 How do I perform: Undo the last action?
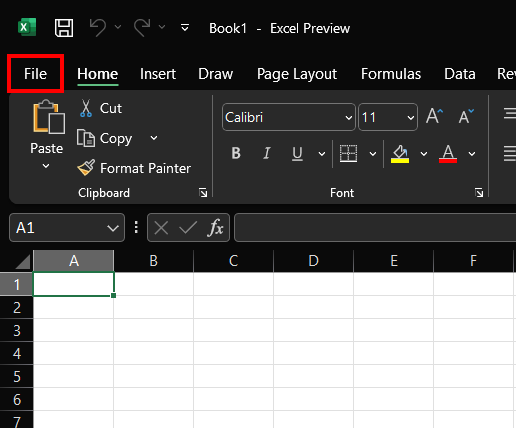tap(98, 27)
